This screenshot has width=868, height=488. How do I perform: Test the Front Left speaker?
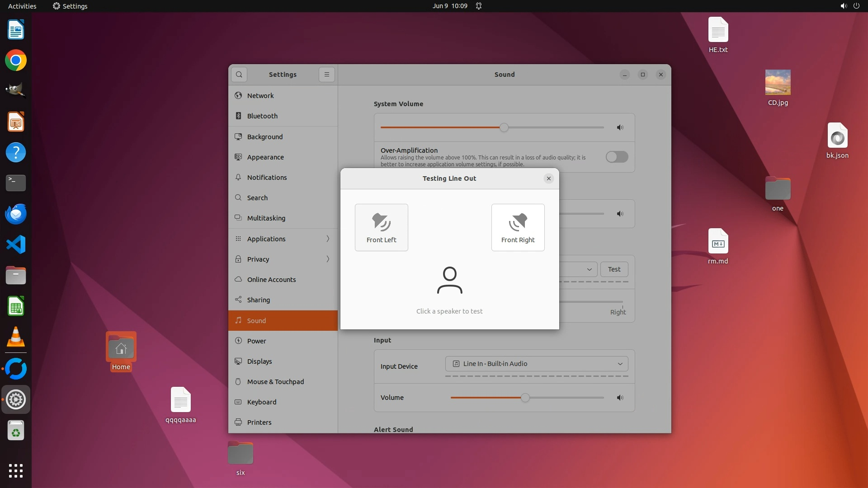(x=381, y=227)
